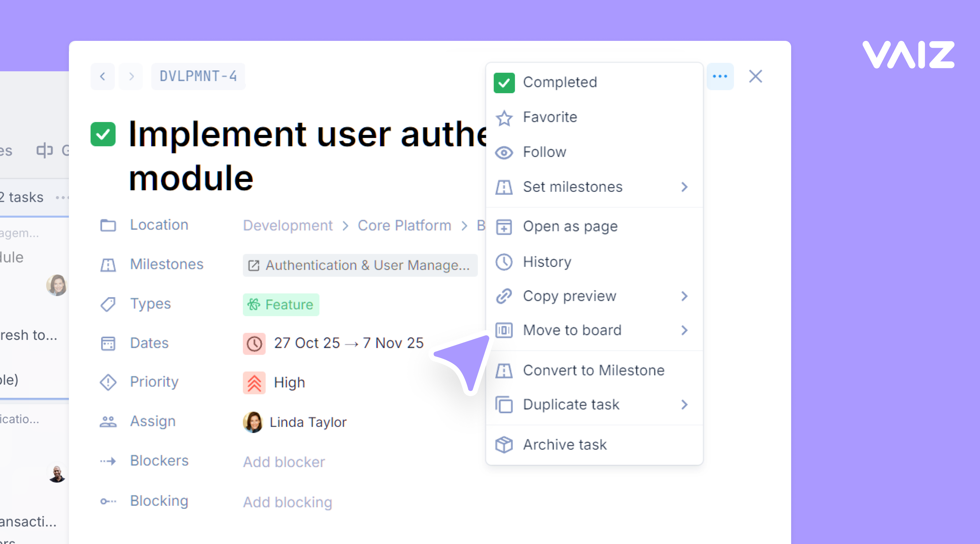Click the History clock icon
This screenshot has width=980, height=544.
[x=504, y=262]
